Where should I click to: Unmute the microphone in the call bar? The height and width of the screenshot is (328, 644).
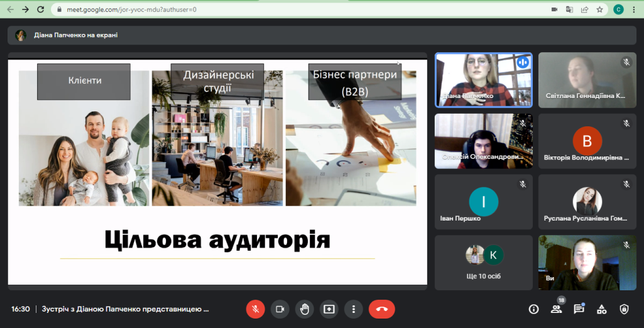point(256,309)
